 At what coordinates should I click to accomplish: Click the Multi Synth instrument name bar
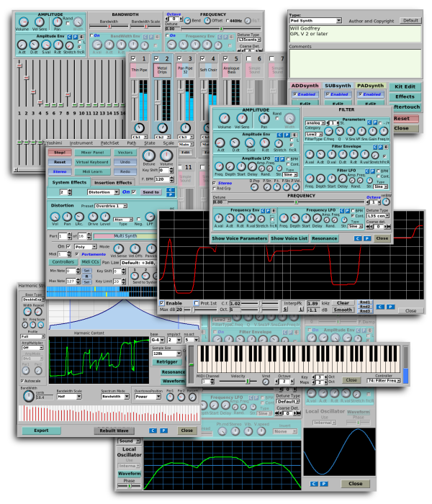tap(125, 236)
